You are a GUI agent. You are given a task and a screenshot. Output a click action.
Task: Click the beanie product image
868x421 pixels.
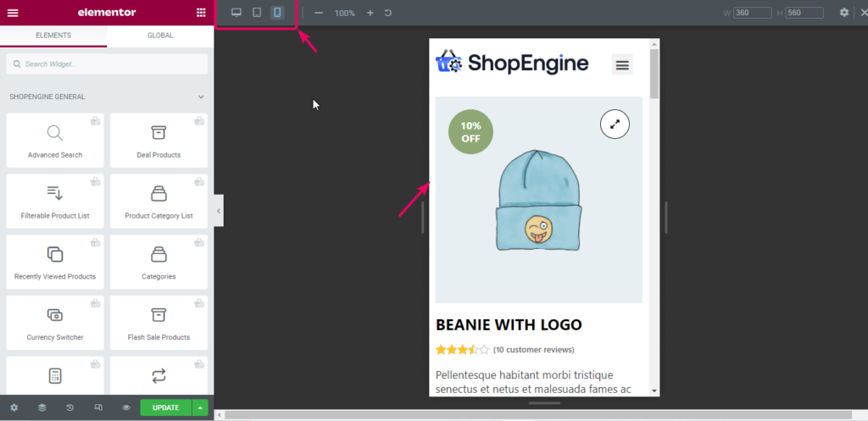pos(538,200)
